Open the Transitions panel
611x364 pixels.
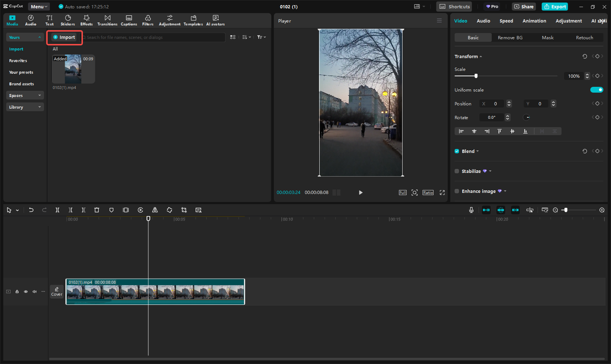point(107,20)
